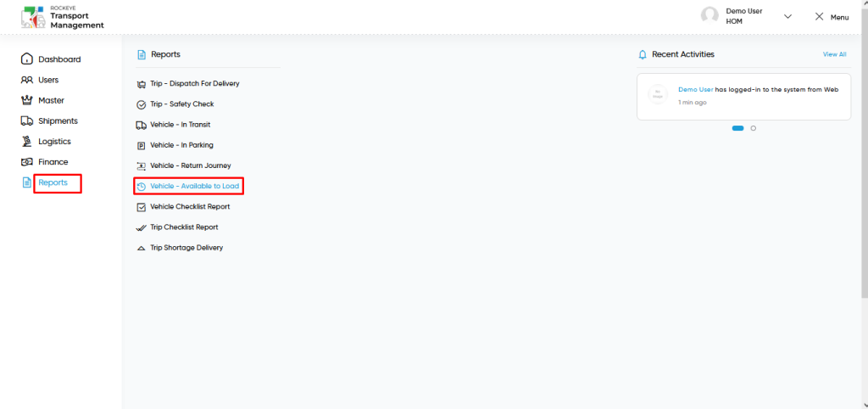Click the Demo User avatar

click(x=709, y=15)
